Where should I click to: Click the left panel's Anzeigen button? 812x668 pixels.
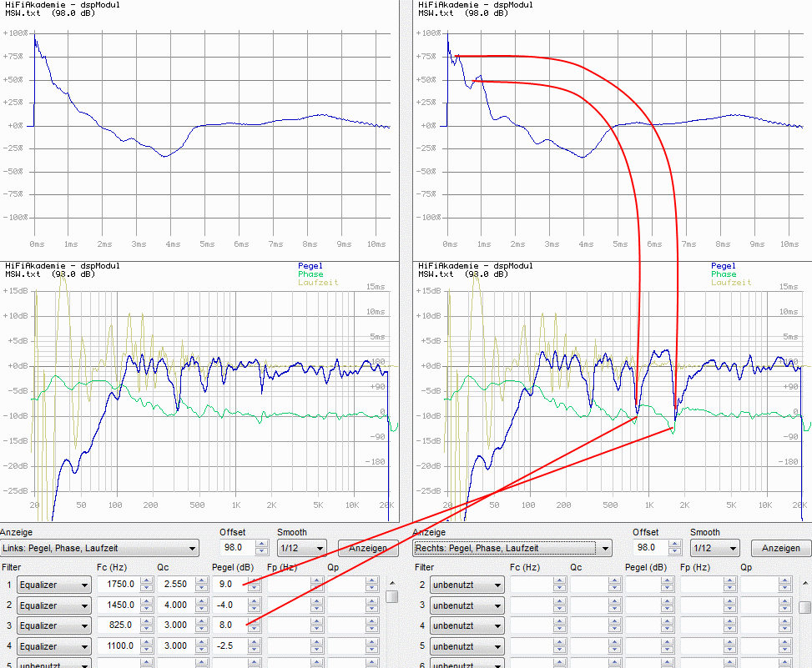coord(367,548)
